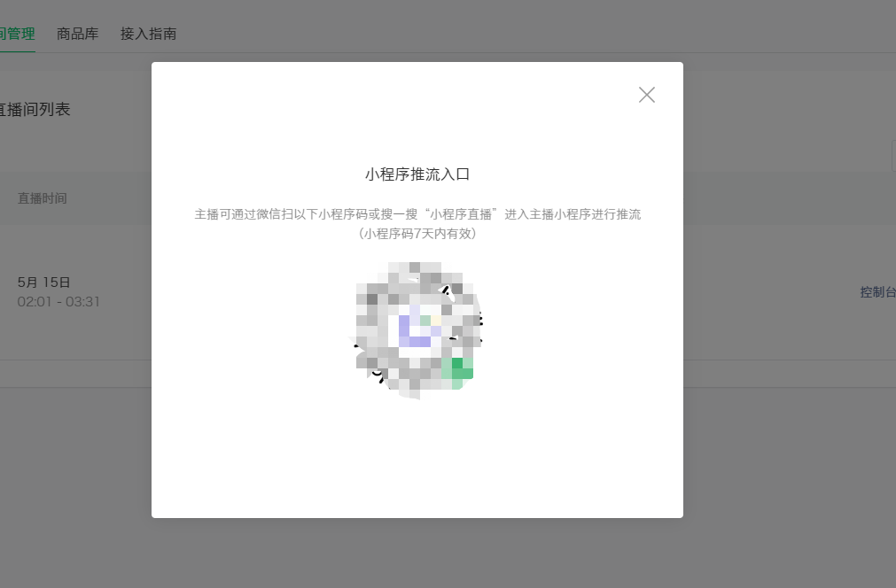
Task: Click the 02:01 - 03:31 time range
Action: tap(58, 301)
